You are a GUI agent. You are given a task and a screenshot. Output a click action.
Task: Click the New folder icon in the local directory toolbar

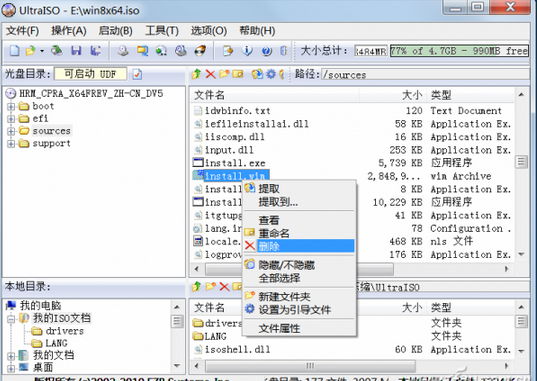[x=210, y=286]
